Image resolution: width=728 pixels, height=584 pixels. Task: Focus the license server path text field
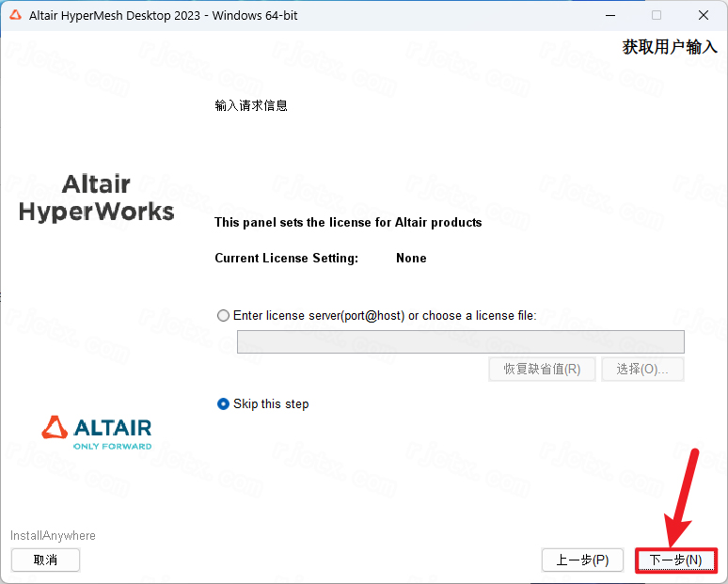tap(460, 341)
